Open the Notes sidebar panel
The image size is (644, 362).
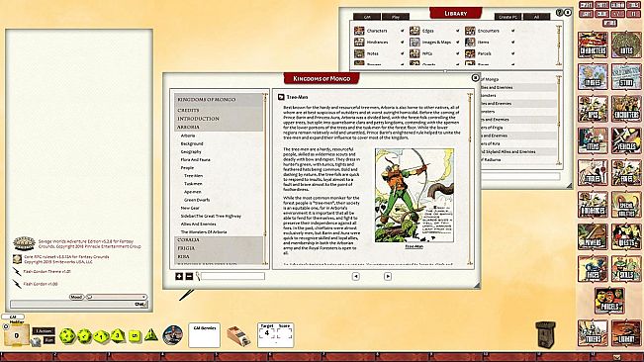click(x=626, y=45)
